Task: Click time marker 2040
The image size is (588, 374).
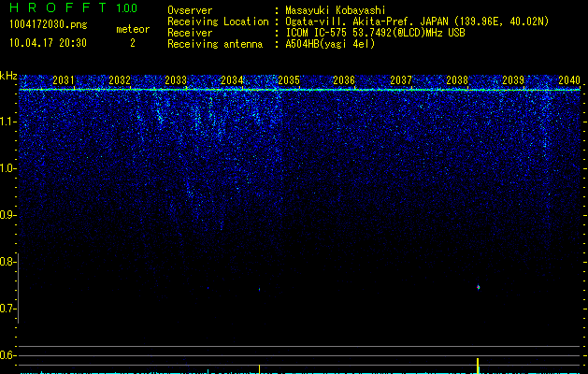Action: 569,80
